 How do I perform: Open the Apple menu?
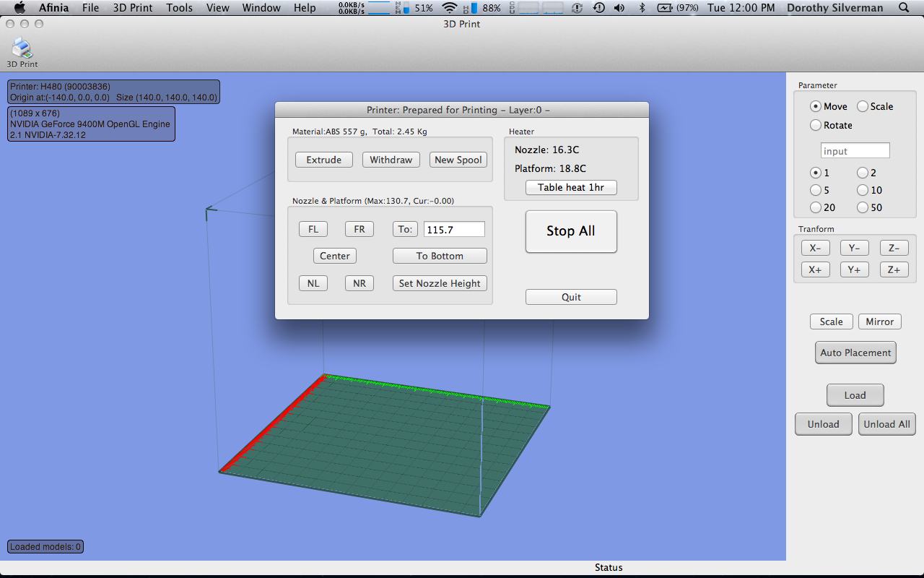pos(19,8)
